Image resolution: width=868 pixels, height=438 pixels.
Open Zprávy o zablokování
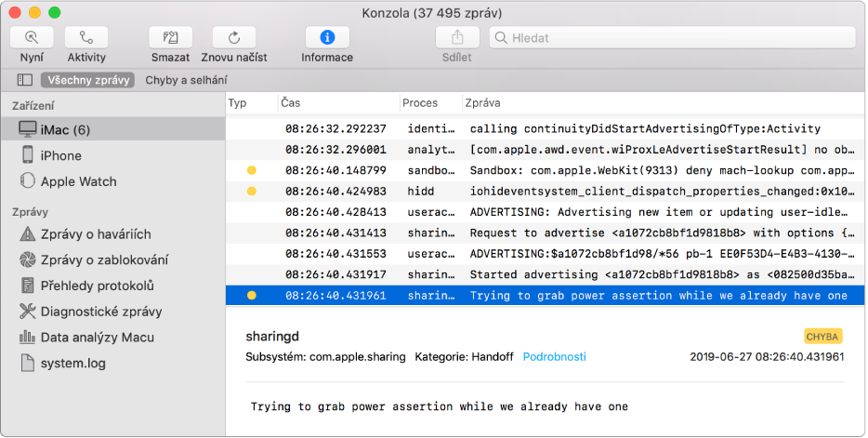(113, 259)
